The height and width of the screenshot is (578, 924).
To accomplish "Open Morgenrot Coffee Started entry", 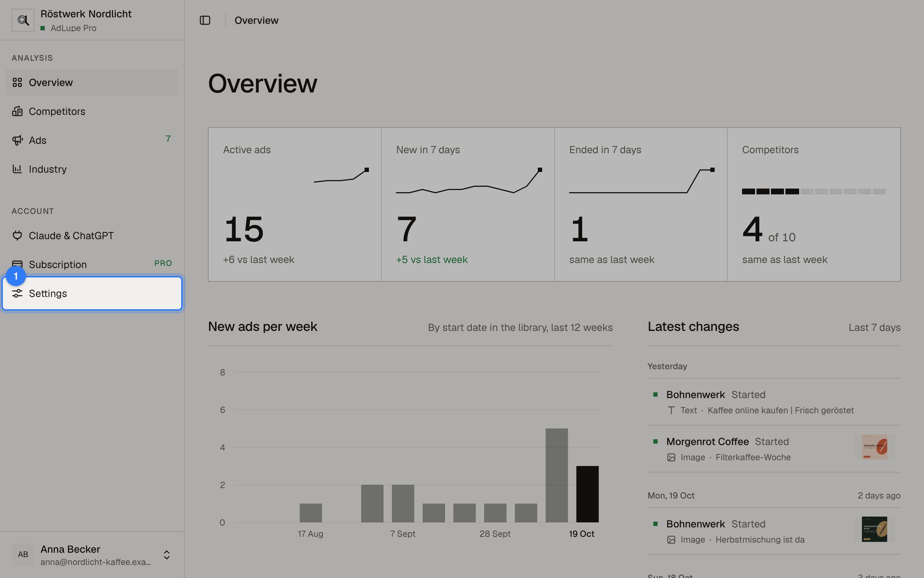I will click(x=774, y=449).
